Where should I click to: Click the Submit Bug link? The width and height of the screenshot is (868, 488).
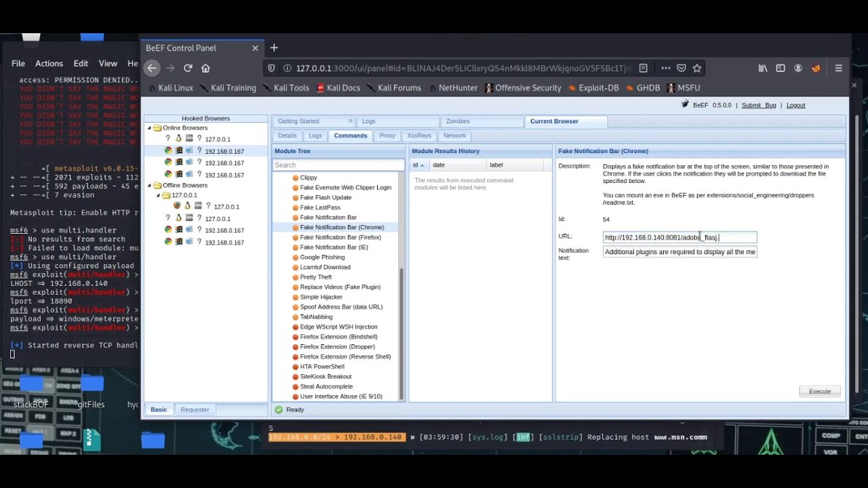[x=758, y=105]
